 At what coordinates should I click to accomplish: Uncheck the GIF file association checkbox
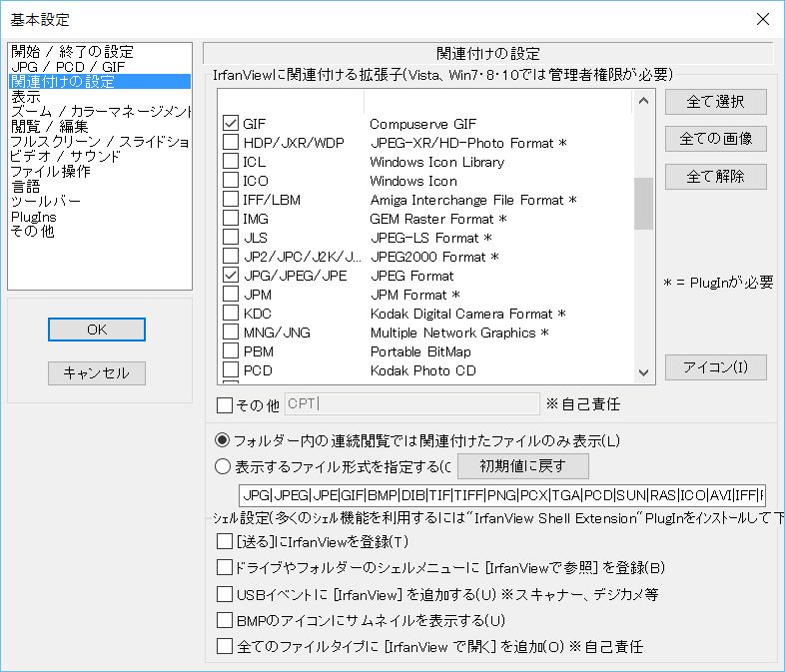pyautogui.click(x=231, y=123)
